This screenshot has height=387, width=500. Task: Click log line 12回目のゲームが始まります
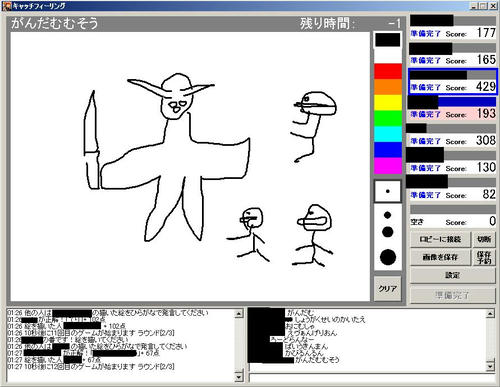(x=91, y=367)
